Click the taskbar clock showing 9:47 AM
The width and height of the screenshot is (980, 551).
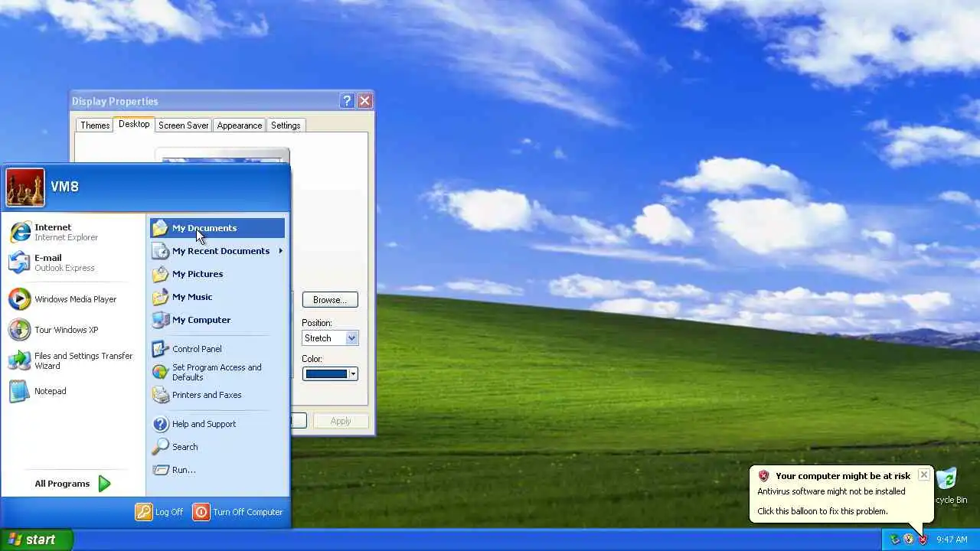point(952,540)
